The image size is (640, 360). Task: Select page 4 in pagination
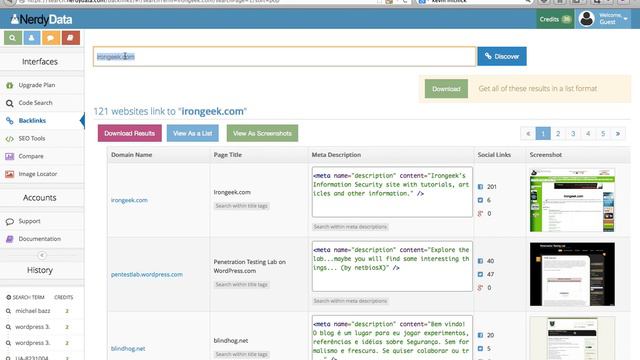tap(588, 133)
